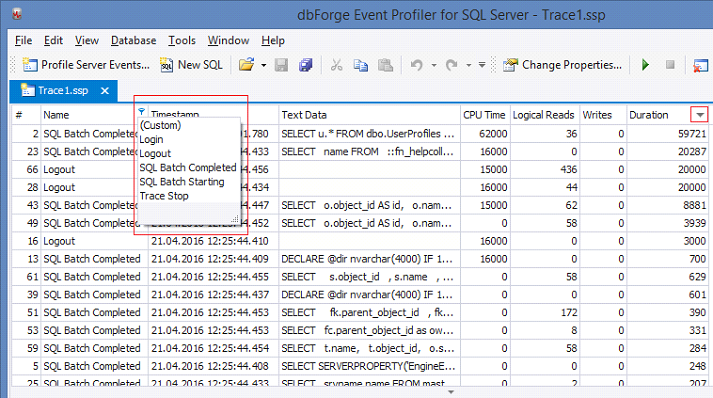This screenshot has height=398, width=713.
Task: Click the Redo arrow icon
Action: click(x=451, y=65)
